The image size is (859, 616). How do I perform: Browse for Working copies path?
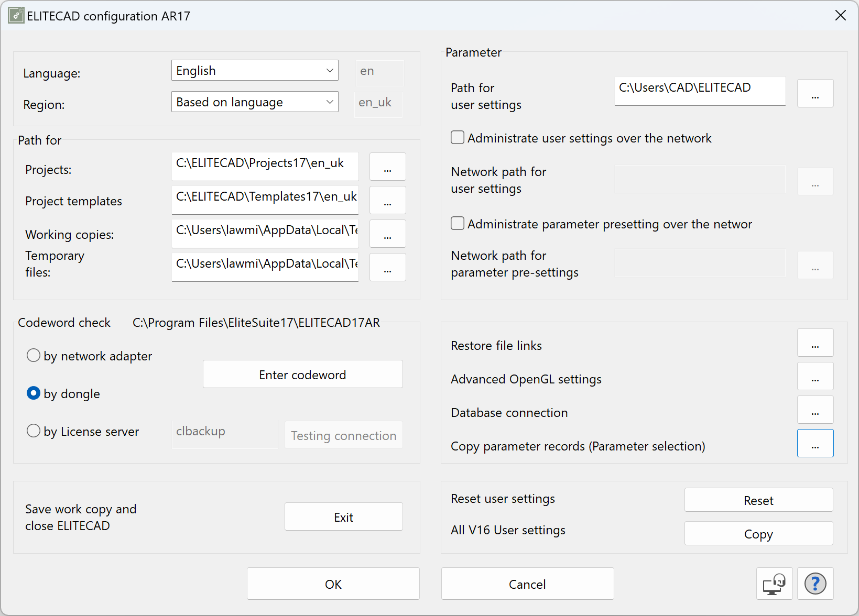pyautogui.click(x=387, y=234)
